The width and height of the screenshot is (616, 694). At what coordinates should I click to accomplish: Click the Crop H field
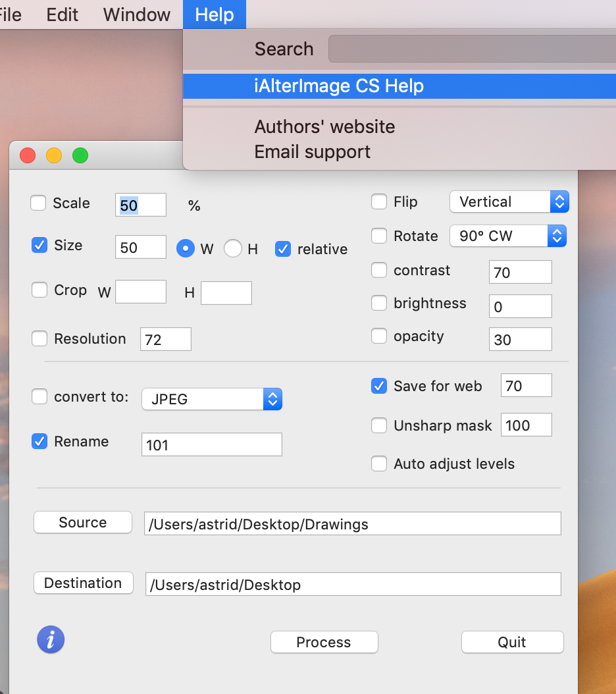[x=226, y=293]
